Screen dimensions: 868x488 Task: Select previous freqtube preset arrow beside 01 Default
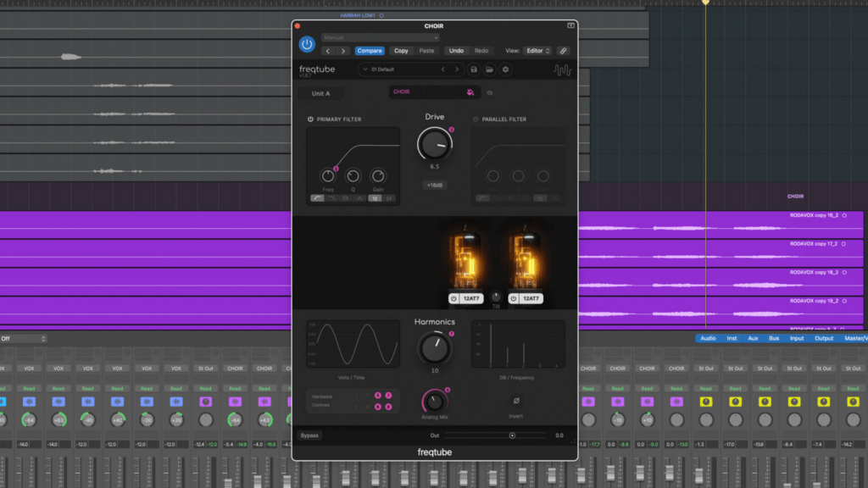(x=442, y=69)
